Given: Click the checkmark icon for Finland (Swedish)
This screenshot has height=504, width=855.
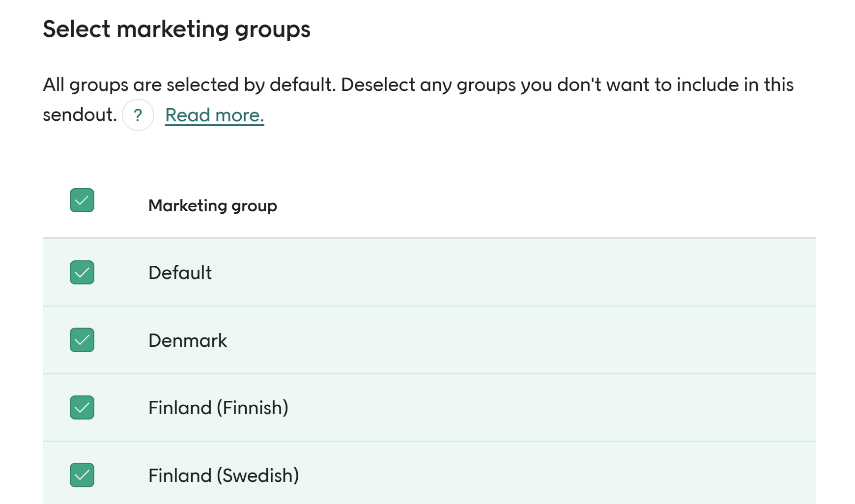Looking at the screenshot, I should [82, 475].
